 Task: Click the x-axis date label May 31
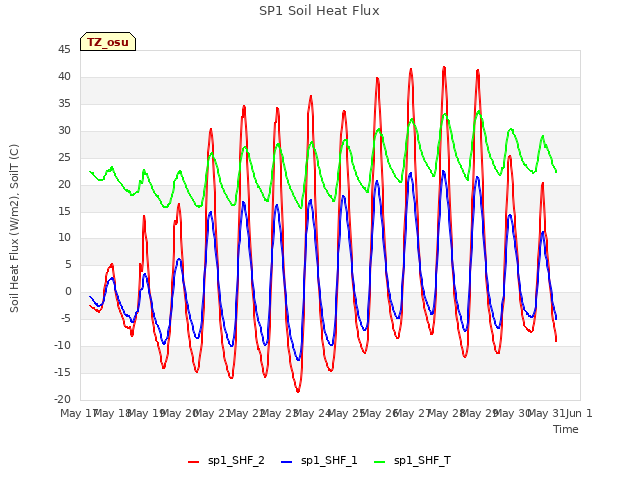tap(546, 413)
